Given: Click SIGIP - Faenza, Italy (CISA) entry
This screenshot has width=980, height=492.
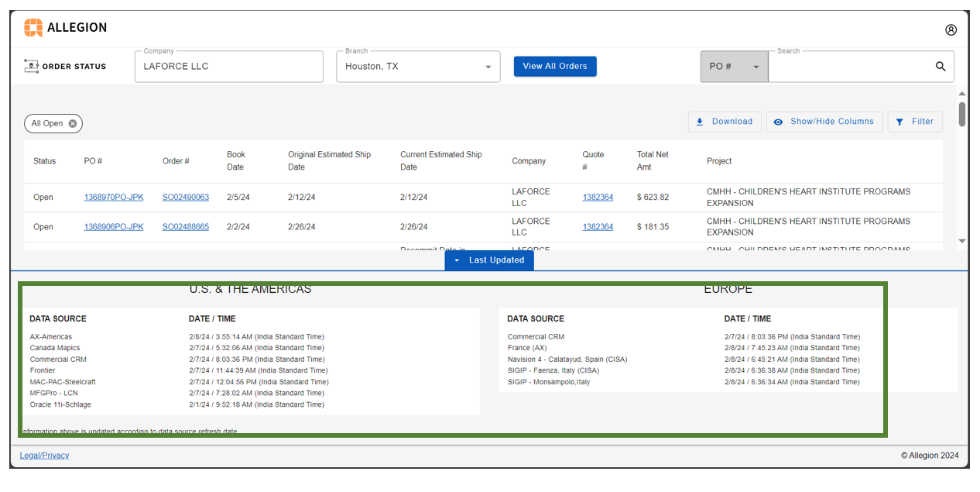Looking at the screenshot, I should (553, 370).
